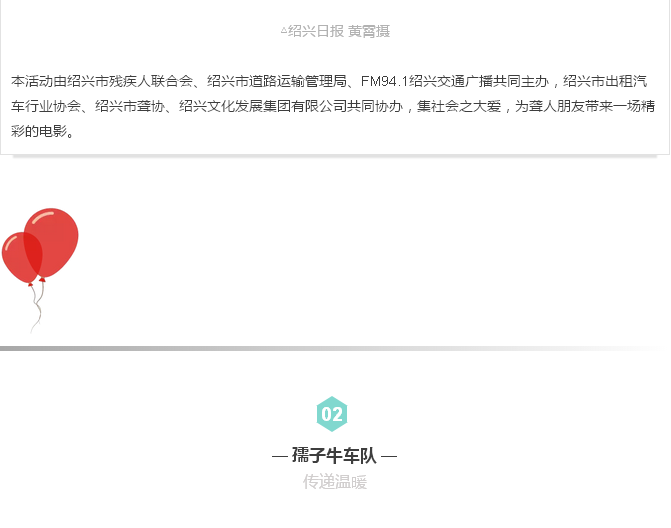The width and height of the screenshot is (671, 528).
Task: Click the large red balloon
Action: click(52, 240)
